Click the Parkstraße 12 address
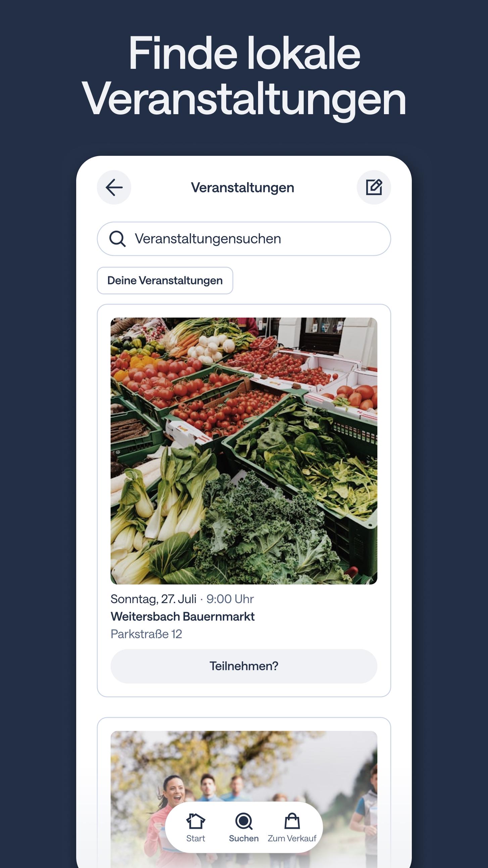This screenshot has height=868, width=488. (146, 634)
